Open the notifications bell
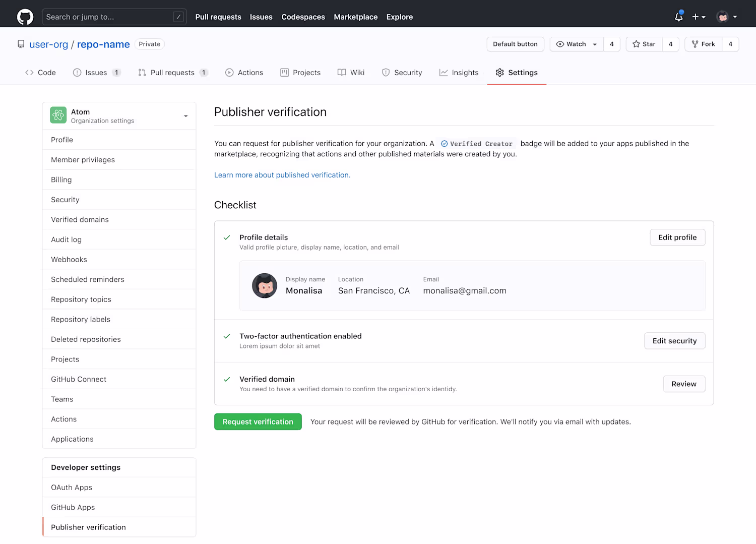 coord(678,17)
